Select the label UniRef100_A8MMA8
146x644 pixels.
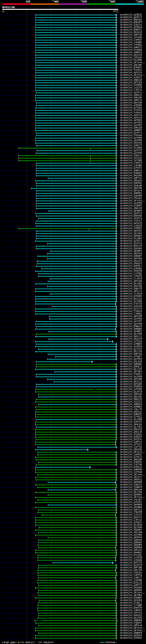coord(131,548)
